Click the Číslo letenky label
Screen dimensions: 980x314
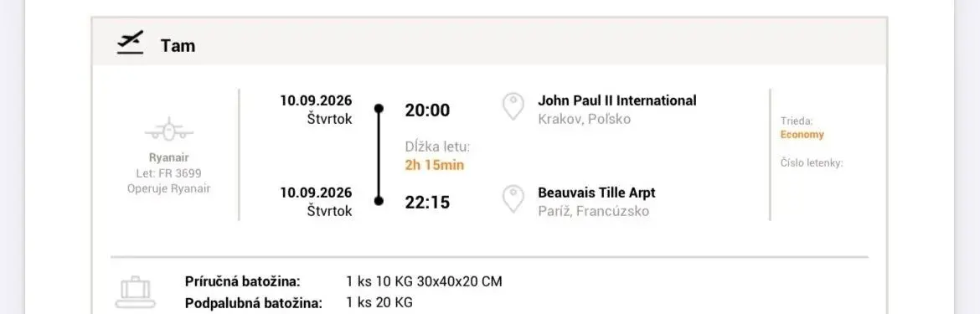[812, 163]
